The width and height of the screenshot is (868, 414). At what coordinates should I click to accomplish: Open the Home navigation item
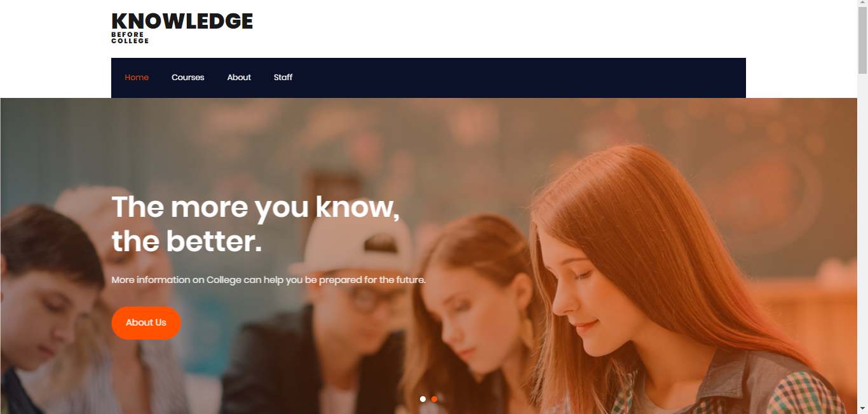coord(137,78)
